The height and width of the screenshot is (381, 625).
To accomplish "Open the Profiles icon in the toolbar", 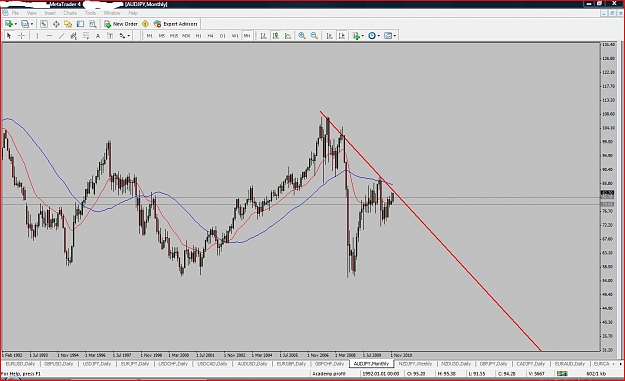I will click(25, 24).
